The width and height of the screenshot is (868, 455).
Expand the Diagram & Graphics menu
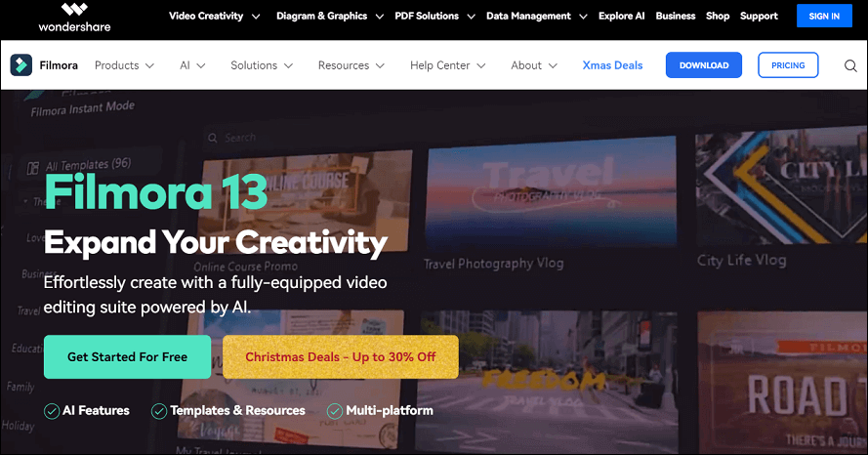[x=329, y=17]
